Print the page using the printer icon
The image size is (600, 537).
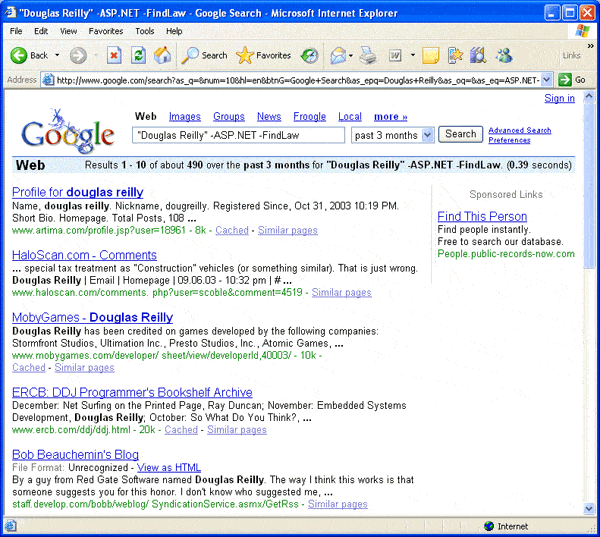(368, 56)
